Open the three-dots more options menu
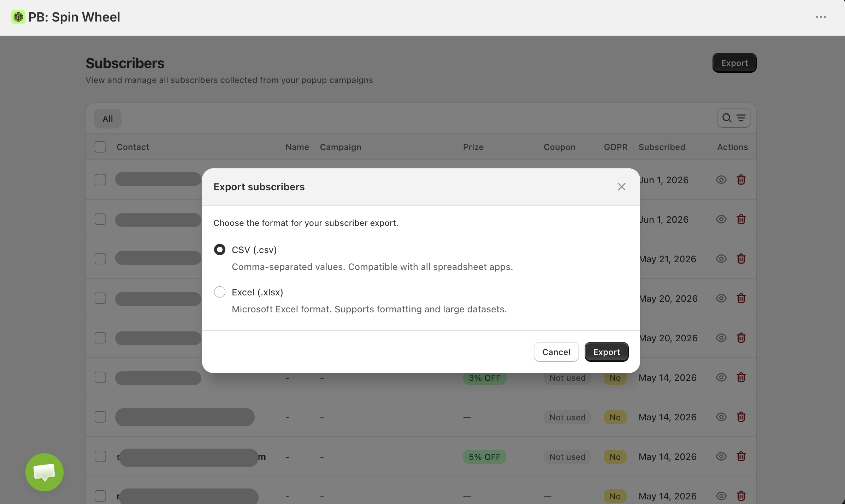The width and height of the screenshot is (845, 504). point(821,17)
